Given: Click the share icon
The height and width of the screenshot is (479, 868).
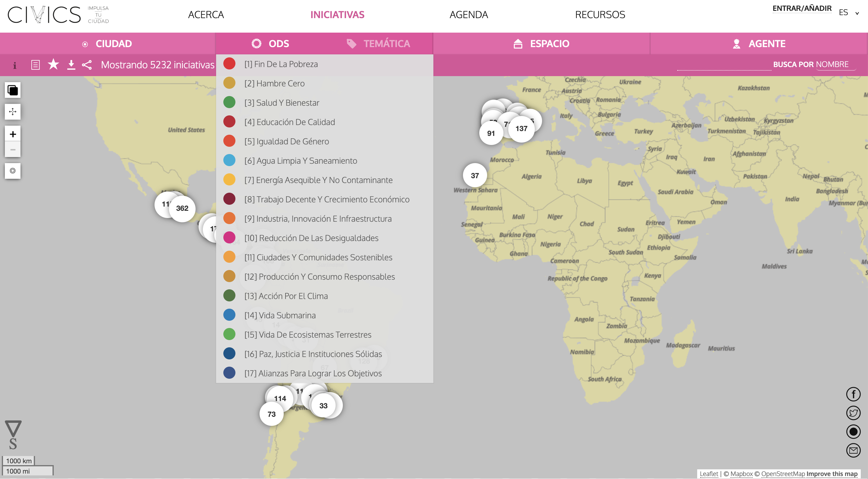Looking at the screenshot, I should point(87,65).
